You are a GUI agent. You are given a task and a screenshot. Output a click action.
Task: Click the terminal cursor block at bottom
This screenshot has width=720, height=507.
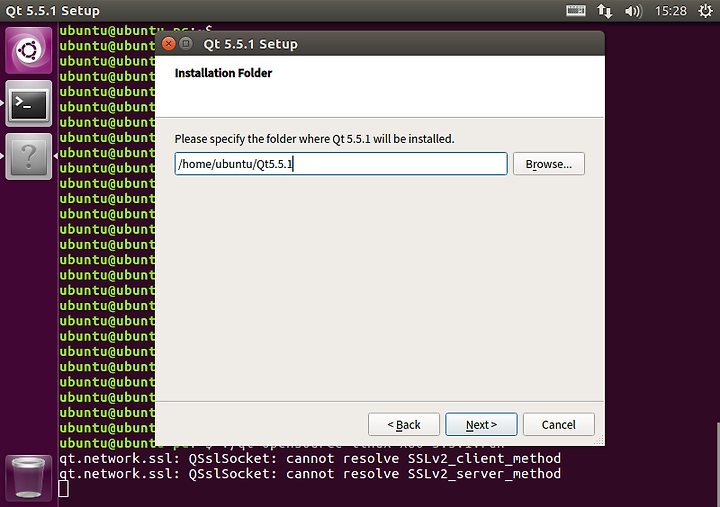point(63,489)
